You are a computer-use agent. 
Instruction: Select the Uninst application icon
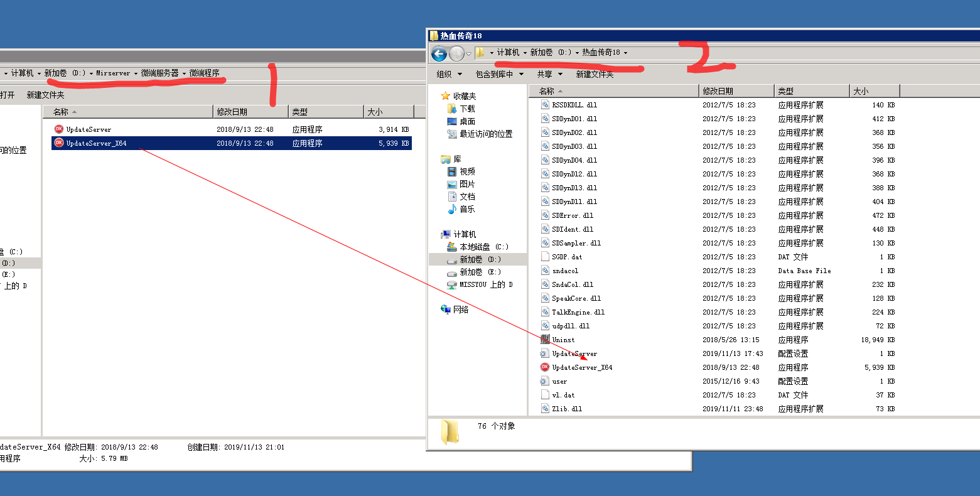[x=544, y=340]
